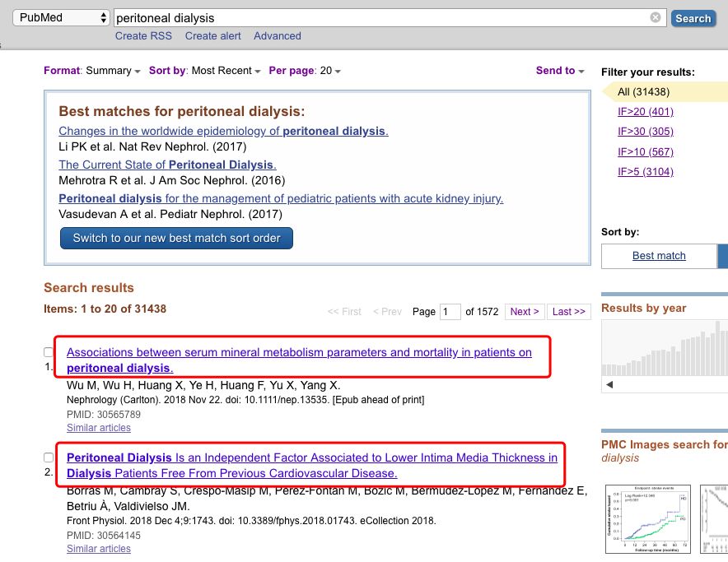
Task: Expand the Format: Summary dropdown
Action: (92, 71)
